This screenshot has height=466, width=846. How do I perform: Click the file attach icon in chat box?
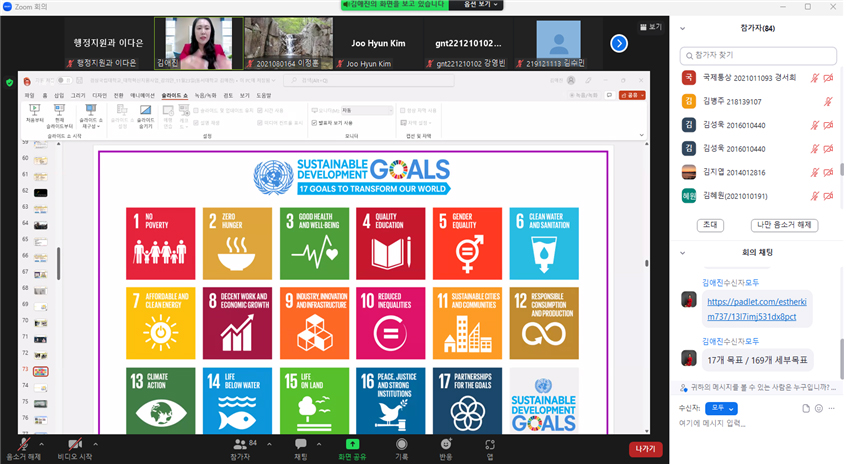point(806,408)
